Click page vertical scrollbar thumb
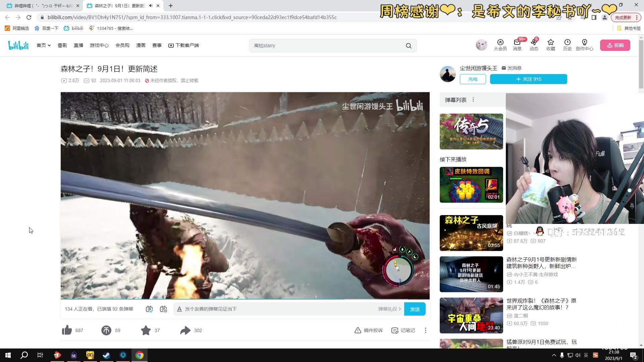 tap(641, 65)
